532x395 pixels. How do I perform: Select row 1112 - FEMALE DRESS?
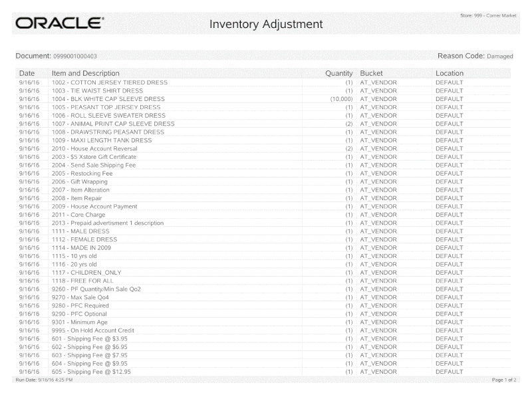[x=263, y=239]
